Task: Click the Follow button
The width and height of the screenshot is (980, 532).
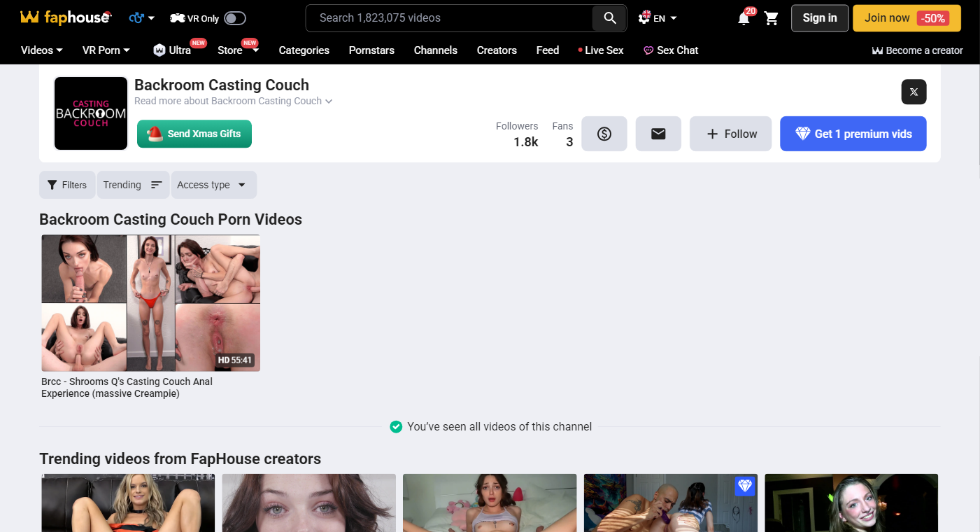Action: pos(730,134)
